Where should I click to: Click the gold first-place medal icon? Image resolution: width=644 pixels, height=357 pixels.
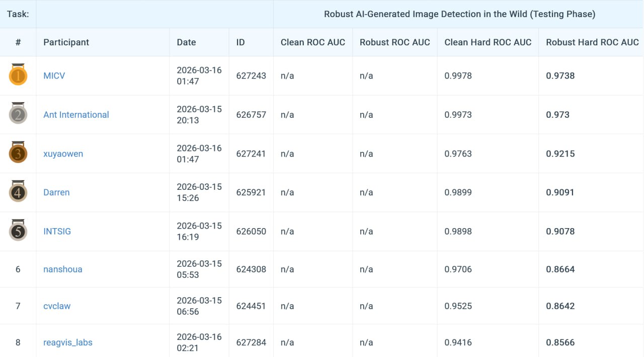coord(18,75)
